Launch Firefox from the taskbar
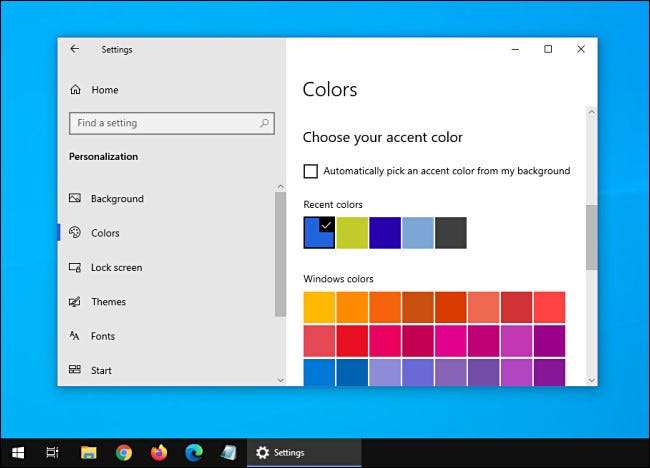The height and width of the screenshot is (468, 650). coord(158,453)
